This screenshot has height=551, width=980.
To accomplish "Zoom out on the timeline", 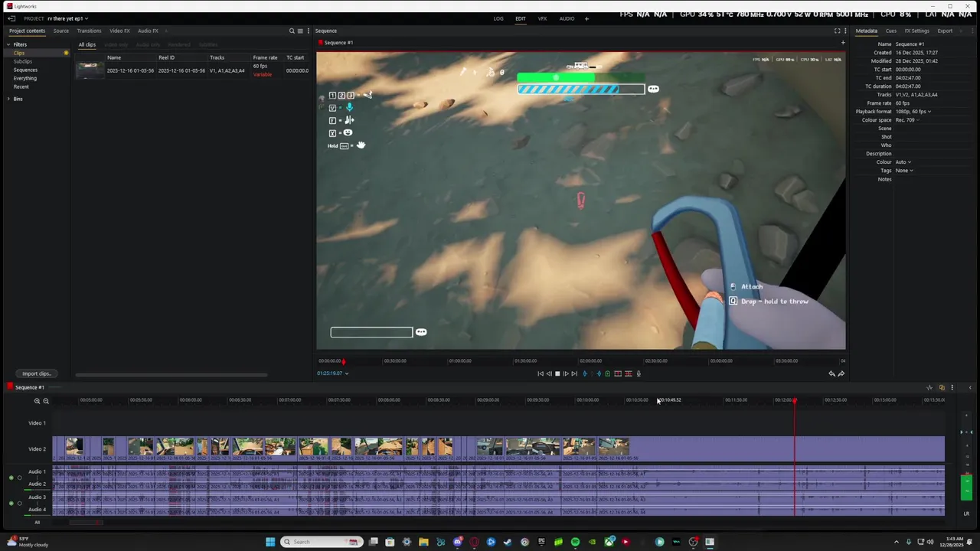I will (46, 401).
